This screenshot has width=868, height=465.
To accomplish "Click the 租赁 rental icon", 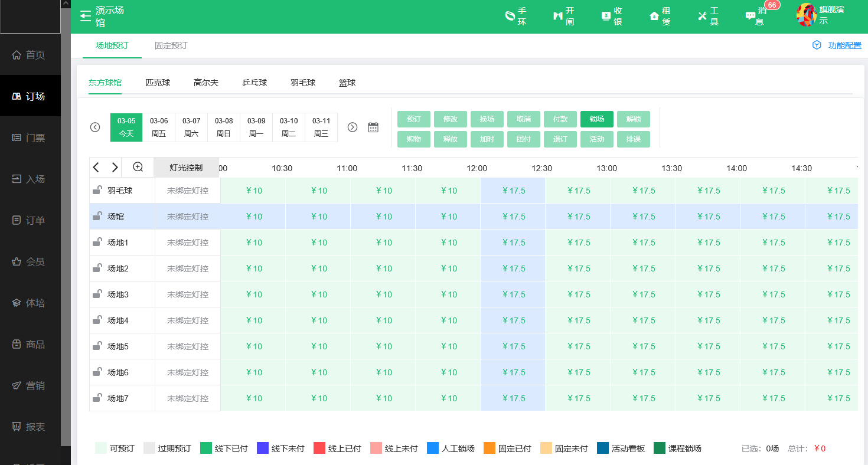I will point(659,17).
